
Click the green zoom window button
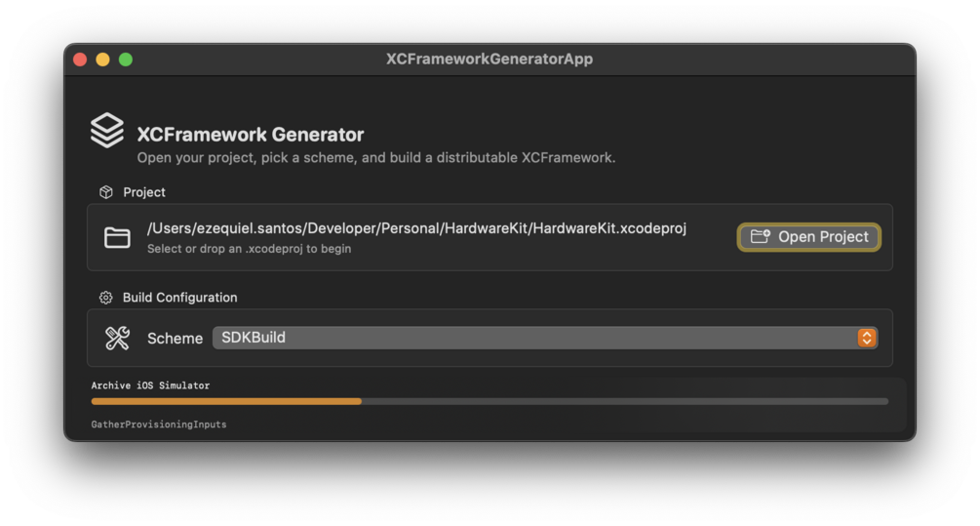pos(126,60)
